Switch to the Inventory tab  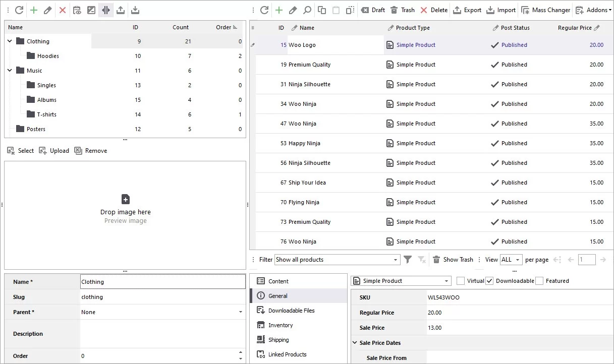coord(281,325)
